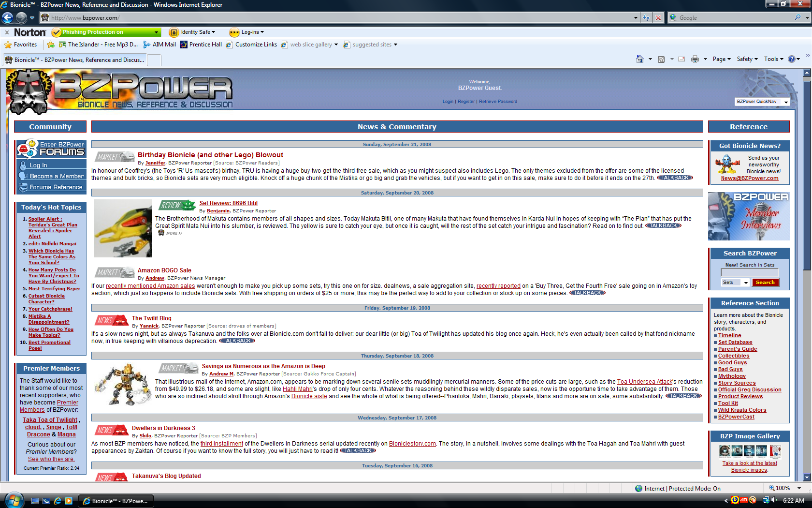The image size is (812, 508).
Task: Click the page scrollbar down arrow
Action: click(x=807, y=477)
